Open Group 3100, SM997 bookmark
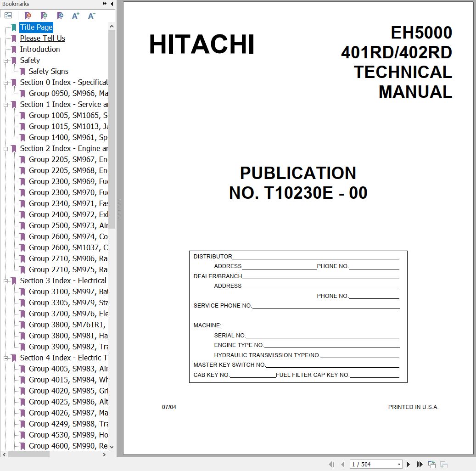Screen dimensions: 476x471 [x=68, y=292]
